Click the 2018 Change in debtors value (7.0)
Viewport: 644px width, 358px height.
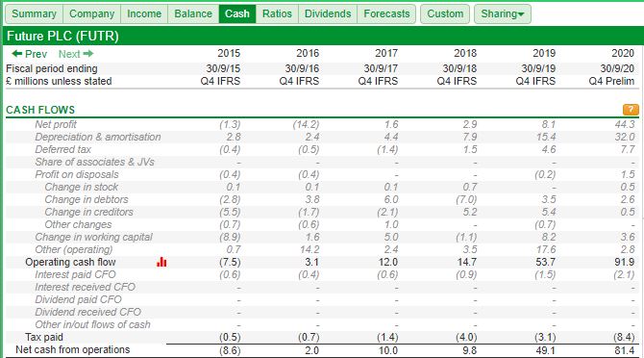(x=466, y=200)
